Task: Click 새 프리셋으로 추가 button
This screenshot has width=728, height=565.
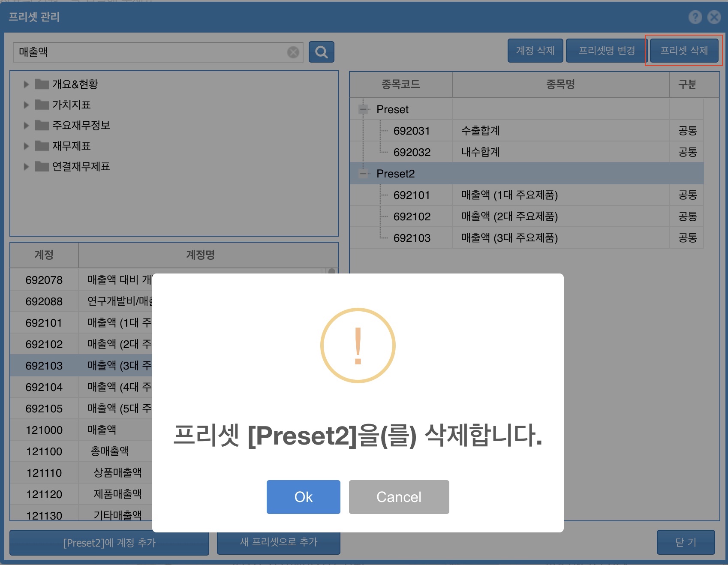Action: (279, 543)
